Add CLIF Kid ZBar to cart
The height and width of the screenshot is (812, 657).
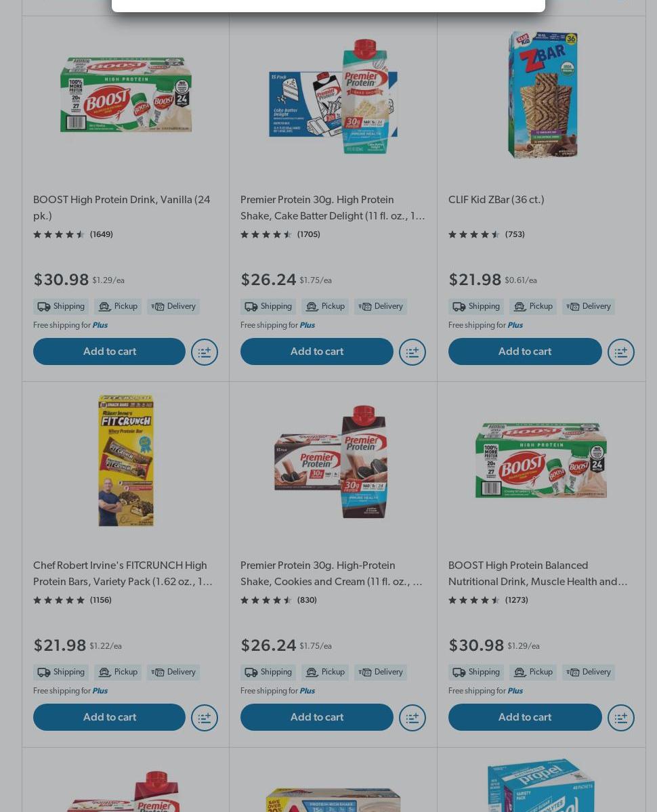pyautogui.click(x=524, y=351)
